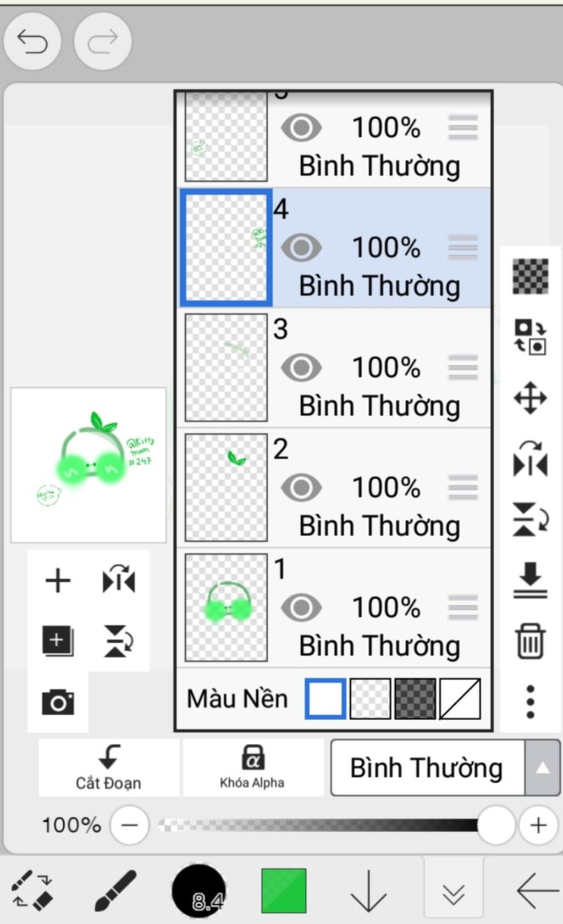Select the move layer cross-arrows icon
Screen dimensions: 563x924
pyautogui.click(x=530, y=397)
